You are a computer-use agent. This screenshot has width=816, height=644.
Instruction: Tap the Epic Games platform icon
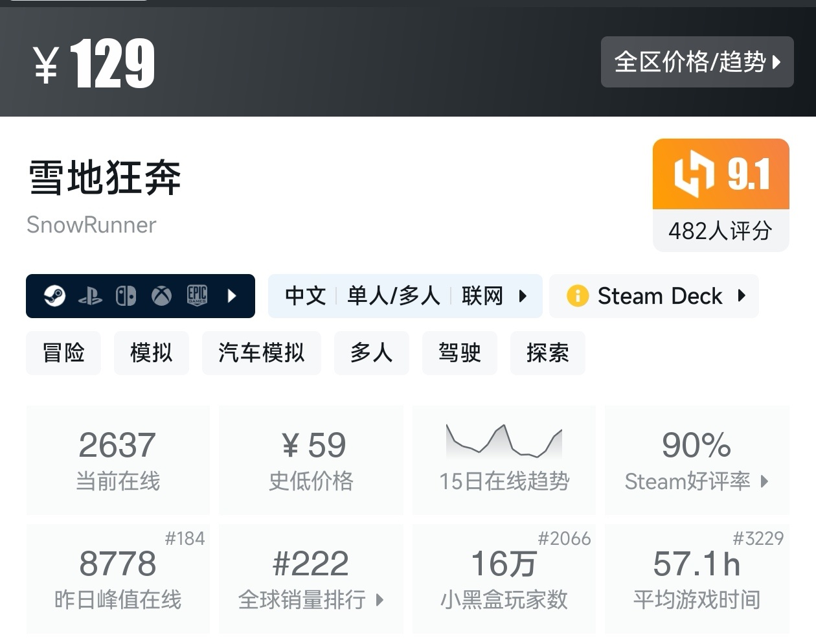tap(197, 296)
